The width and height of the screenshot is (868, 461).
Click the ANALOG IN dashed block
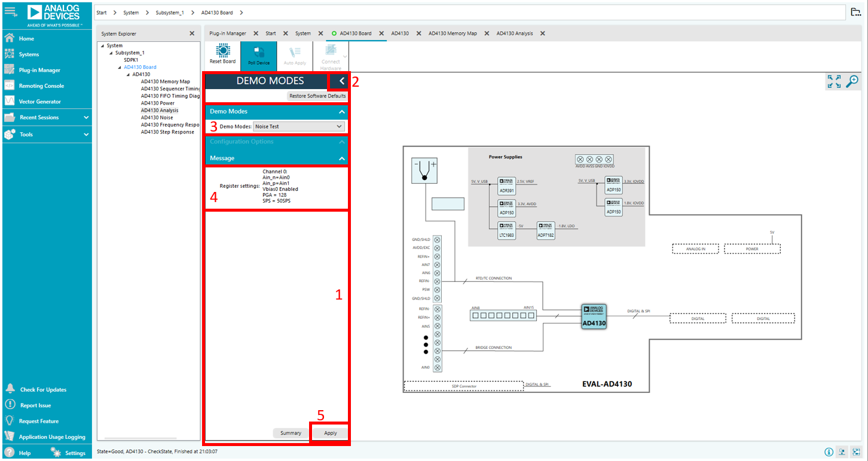pos(695,249)
